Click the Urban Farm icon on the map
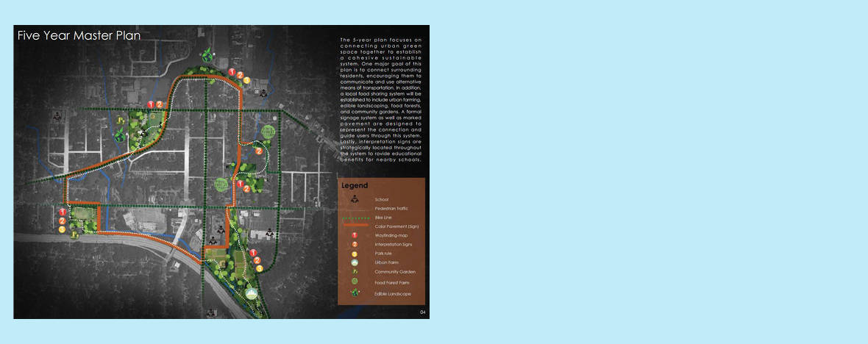This screenshot has width=868, height=344. (252, 293)
